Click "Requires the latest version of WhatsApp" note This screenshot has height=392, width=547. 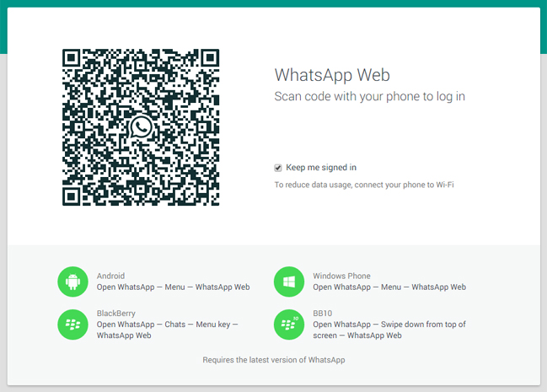pyautogui.click(x=273, y=360)
